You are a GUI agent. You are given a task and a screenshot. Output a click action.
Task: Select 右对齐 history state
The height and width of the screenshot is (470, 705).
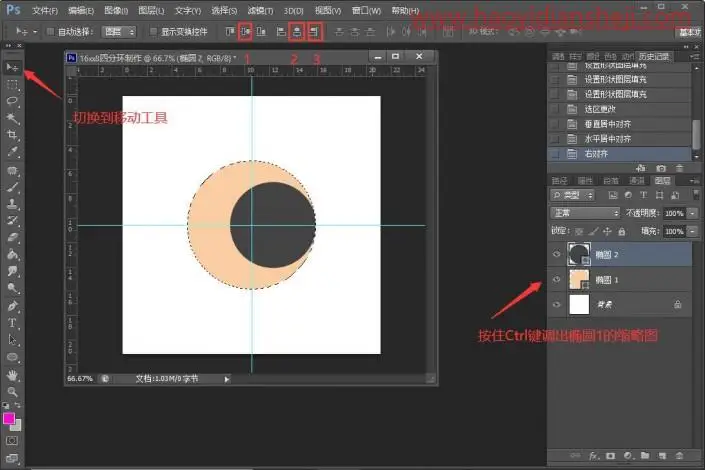click(x=619, y=153)
